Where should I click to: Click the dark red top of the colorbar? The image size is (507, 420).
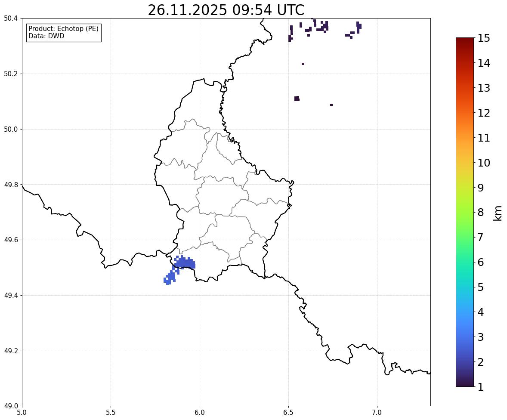point(465,40)
